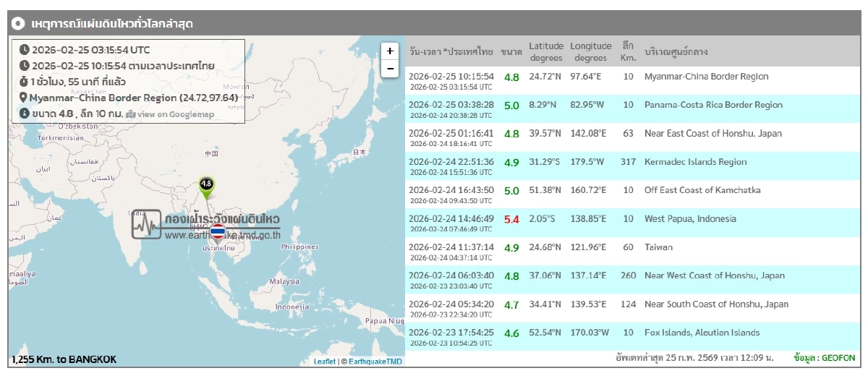Zoom out on the earthquake map
The image size is (868, 376).
click(x=390, y=69)
